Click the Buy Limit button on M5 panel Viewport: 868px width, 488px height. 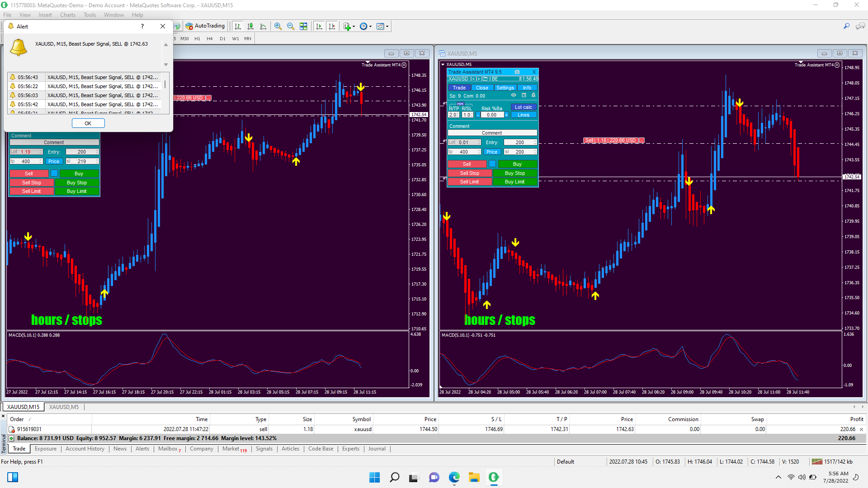(x=514, y=182)
